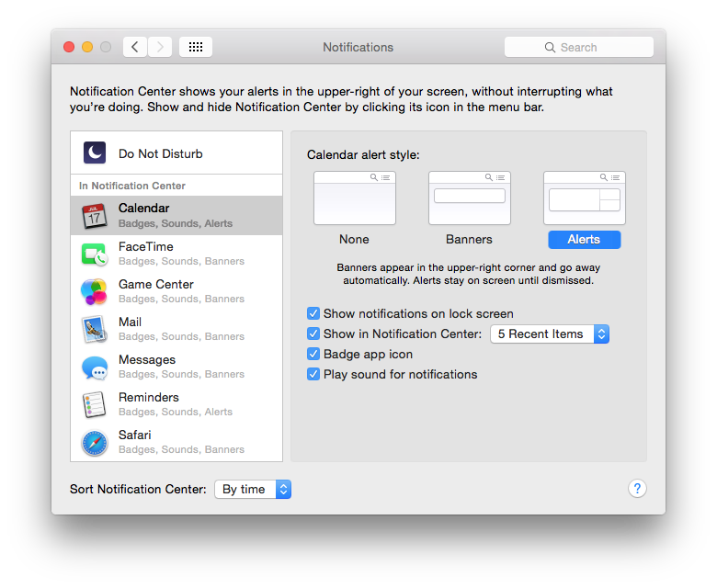Select Mail in the app list

click(x=176, y=330)
